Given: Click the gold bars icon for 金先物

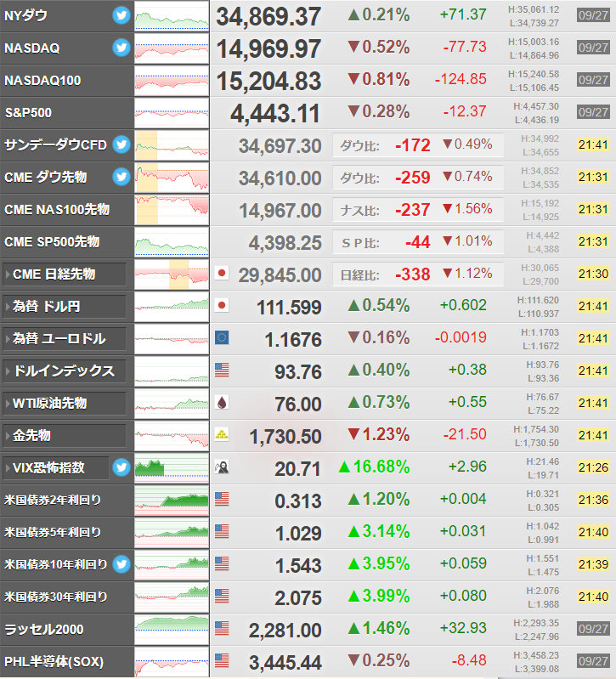Looking at the screenshot, I should tap(222, 435).
